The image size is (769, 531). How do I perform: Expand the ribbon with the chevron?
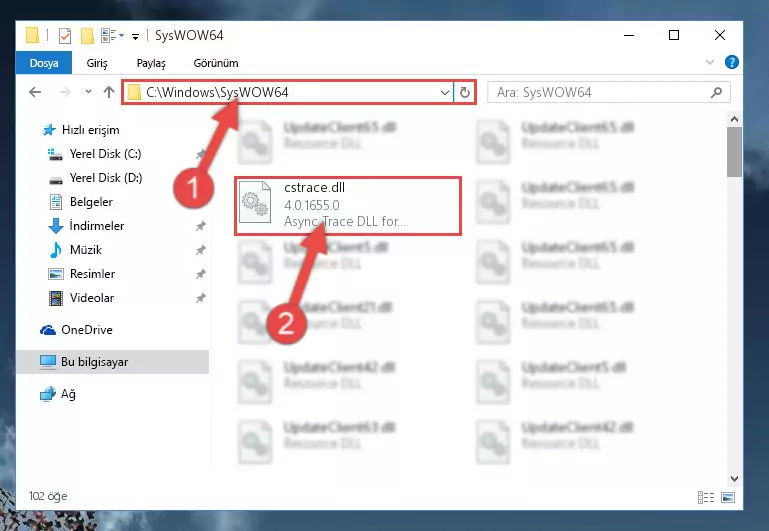click(x=710, y=62)
